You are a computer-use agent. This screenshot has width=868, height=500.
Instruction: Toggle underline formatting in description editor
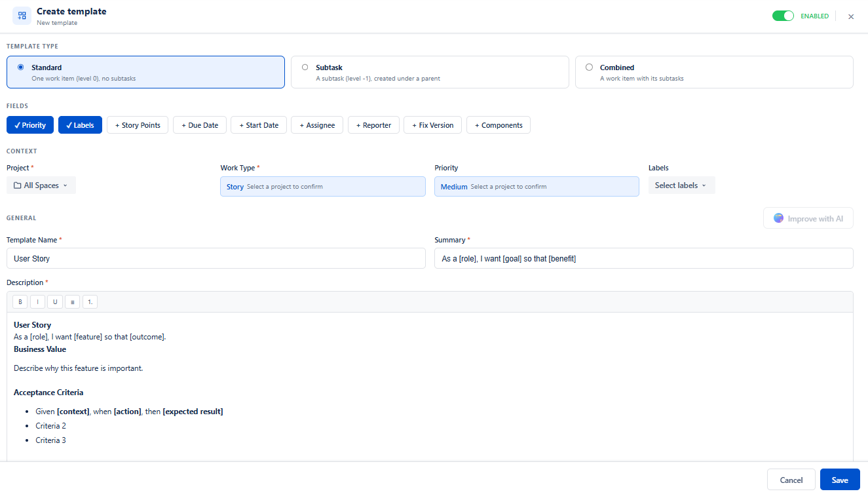[55, 302]
